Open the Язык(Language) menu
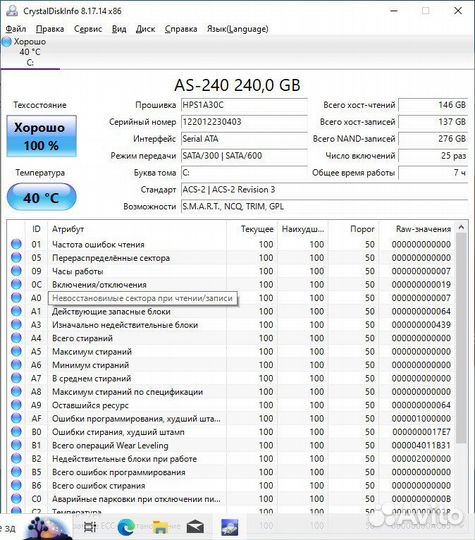Viewport: 475px width, 540px height. click(237, 29)
